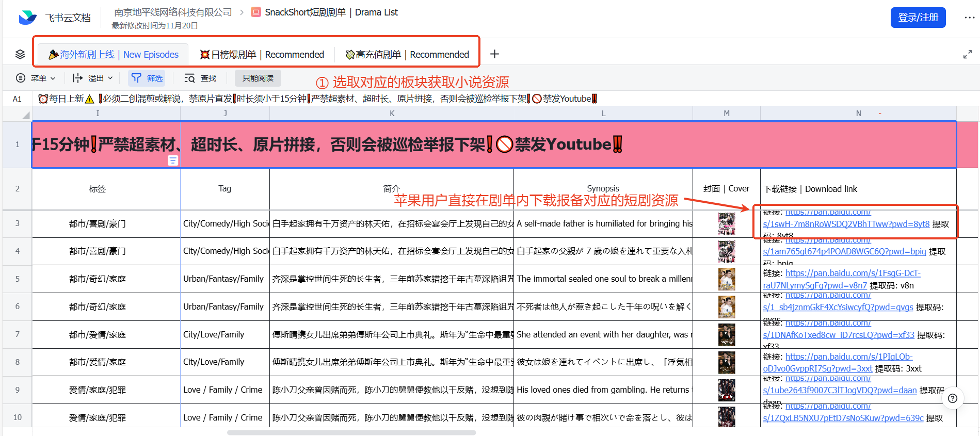Viewport: 980px width, 436px height.
Task: Open 南京地平线网络科技有限公司 breadcrumb folder
Action: [173, 12]
